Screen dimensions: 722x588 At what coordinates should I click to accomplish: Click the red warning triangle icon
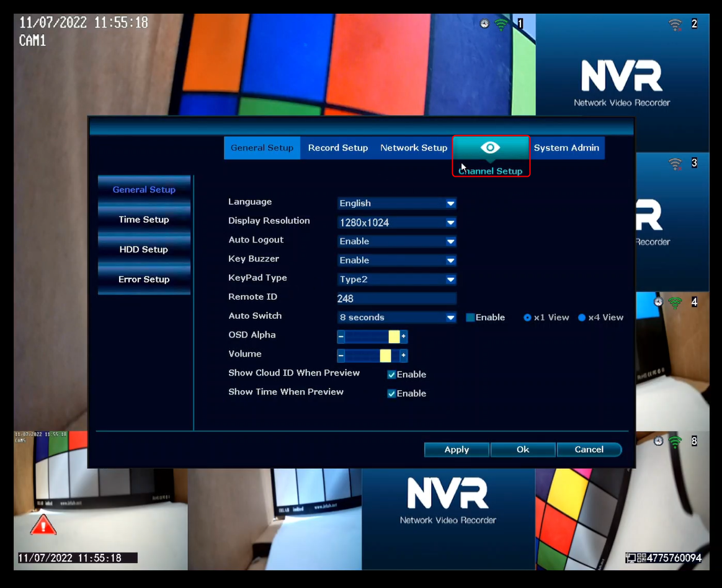point(43,525)
